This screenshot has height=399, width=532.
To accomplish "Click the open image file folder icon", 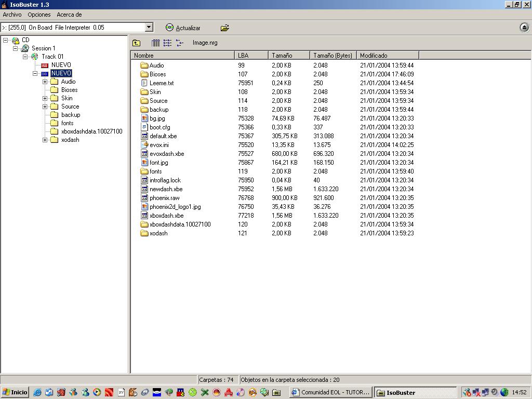I will click(x=224, y=28).
